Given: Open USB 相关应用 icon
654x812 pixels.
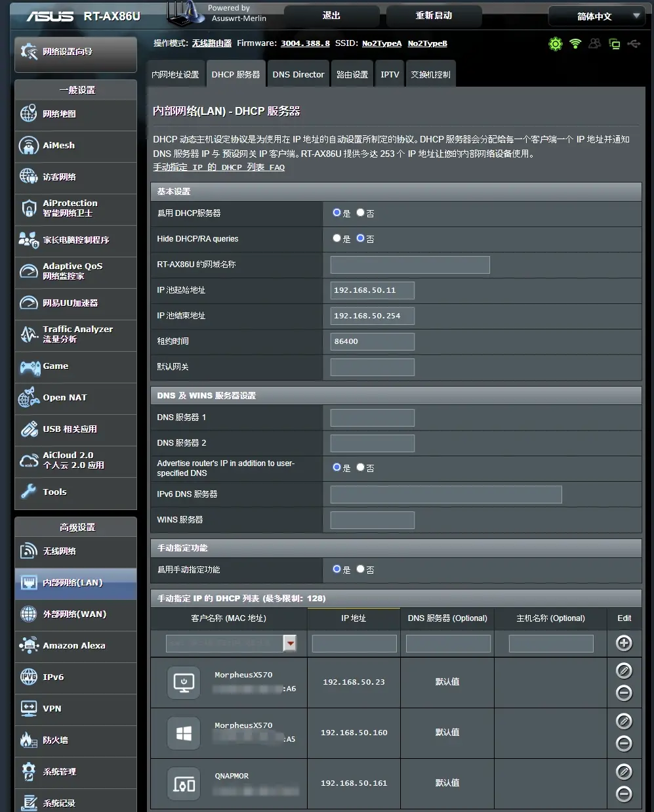Looking at the screenshot, I should [x=29, y=429].
